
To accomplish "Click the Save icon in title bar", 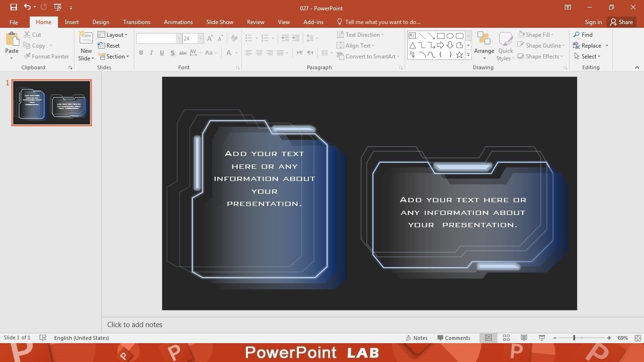I will click(13, 7).
